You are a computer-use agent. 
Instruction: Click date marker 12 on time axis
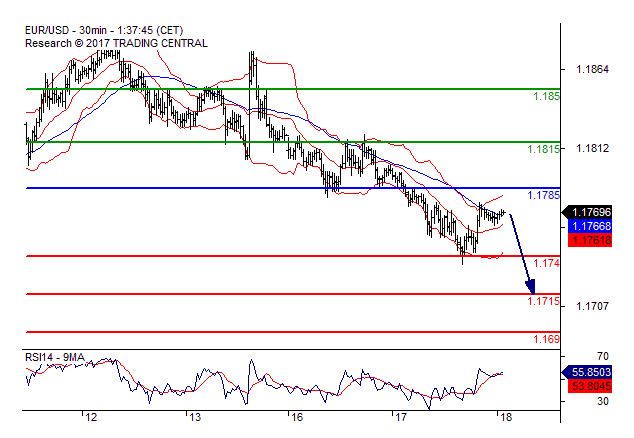pos(91,417)
